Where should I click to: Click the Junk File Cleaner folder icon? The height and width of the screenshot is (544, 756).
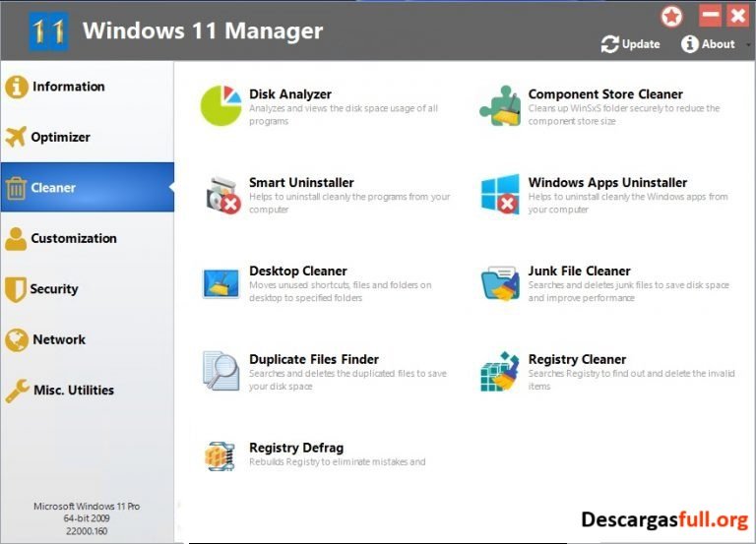500,283
